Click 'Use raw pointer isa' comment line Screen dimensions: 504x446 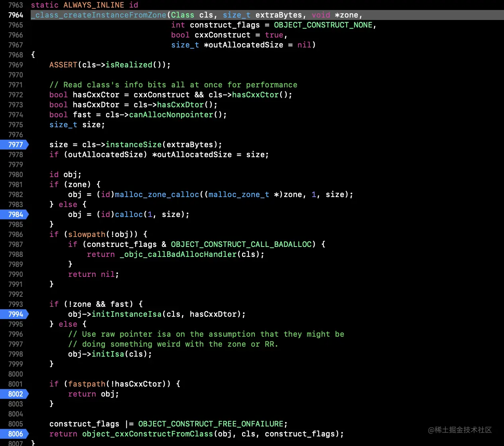(x=206, y=334)
